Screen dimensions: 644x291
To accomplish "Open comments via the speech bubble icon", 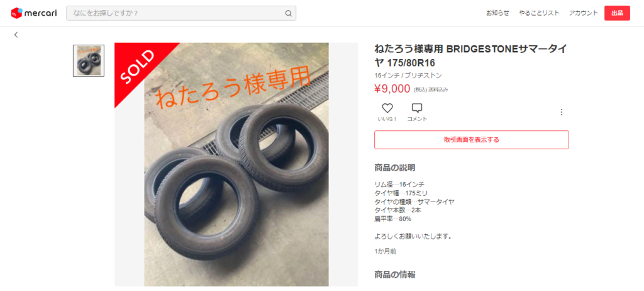I will 417,108.
